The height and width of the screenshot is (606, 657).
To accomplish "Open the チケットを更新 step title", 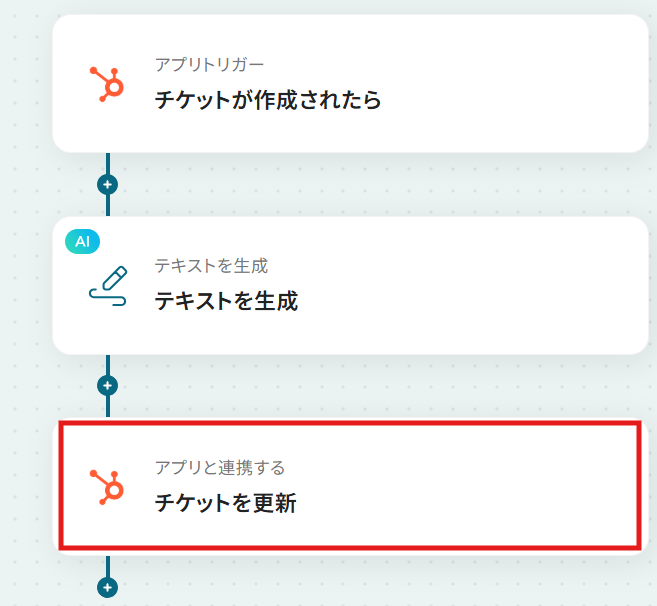I will [x=225, y=503].
